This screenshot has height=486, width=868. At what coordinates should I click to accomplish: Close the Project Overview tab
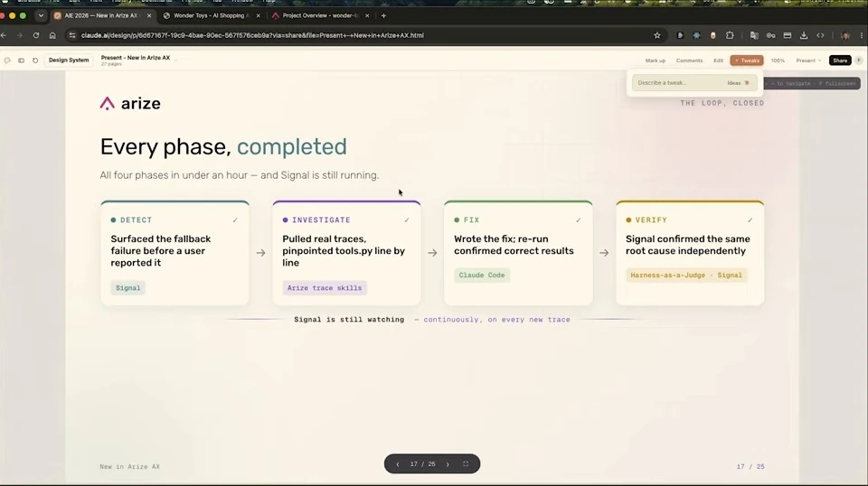[x=367, y=15]
